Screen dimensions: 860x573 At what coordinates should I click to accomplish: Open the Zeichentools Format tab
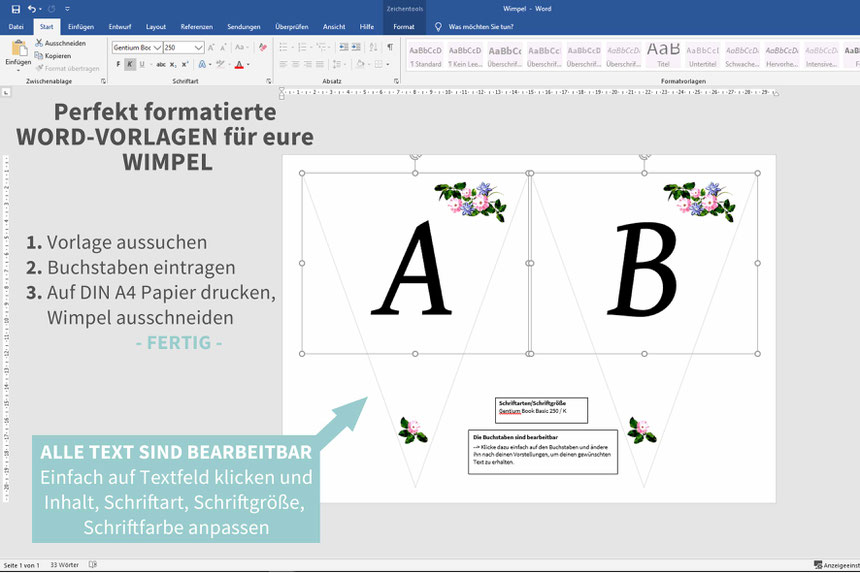pyautogui.click(x=404, y=26)
